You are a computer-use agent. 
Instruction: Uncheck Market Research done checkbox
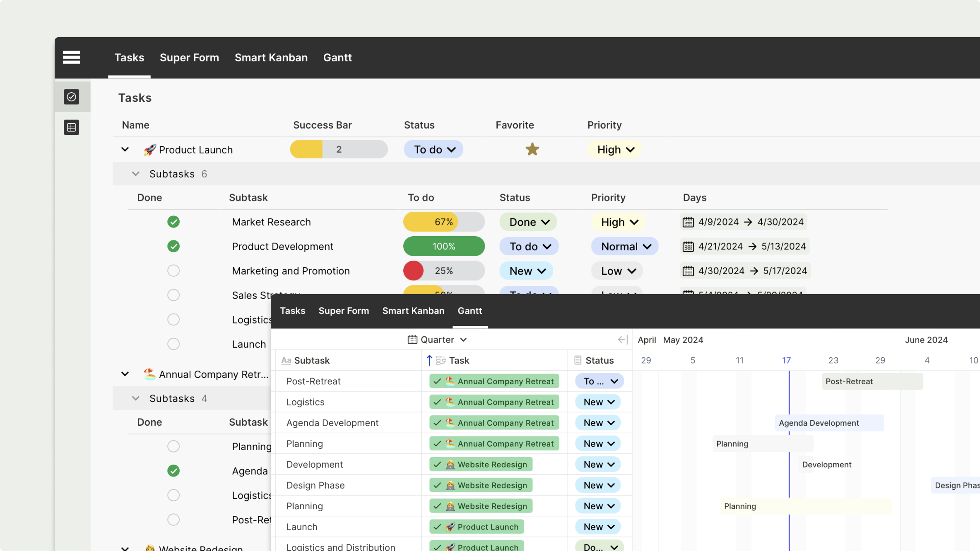pyautogui.click(x=173, y=222)
